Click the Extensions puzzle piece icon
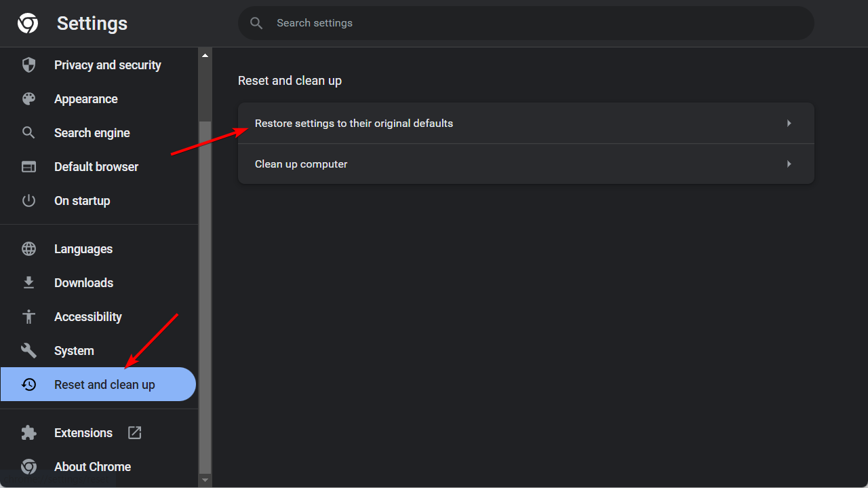The height and width of the screenshot is (488, 868). (28, 433)
